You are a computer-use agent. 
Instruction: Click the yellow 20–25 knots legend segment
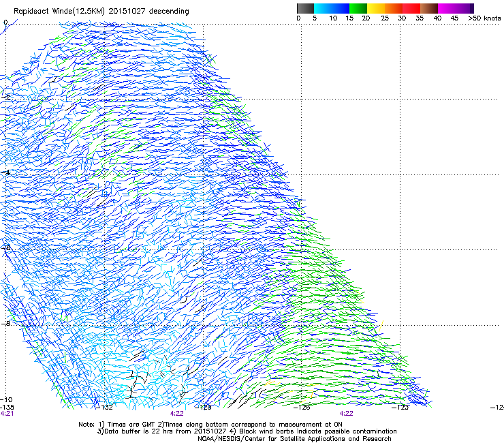tap(376, 8)
